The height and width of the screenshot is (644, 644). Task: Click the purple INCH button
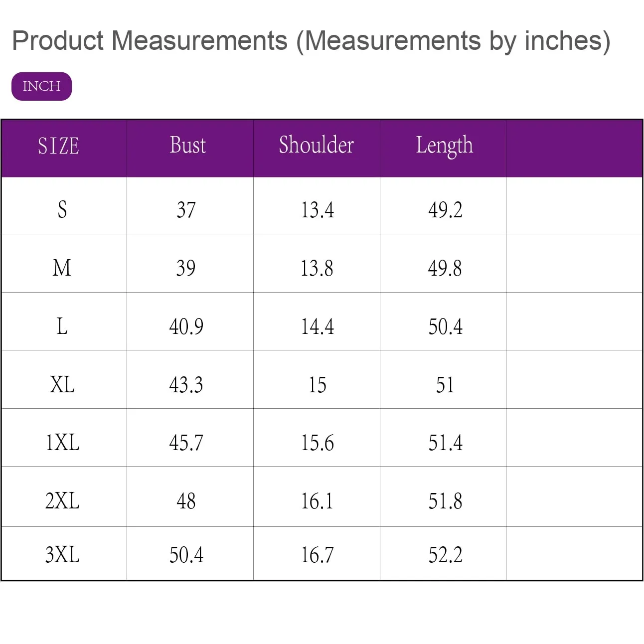[41, 86]
